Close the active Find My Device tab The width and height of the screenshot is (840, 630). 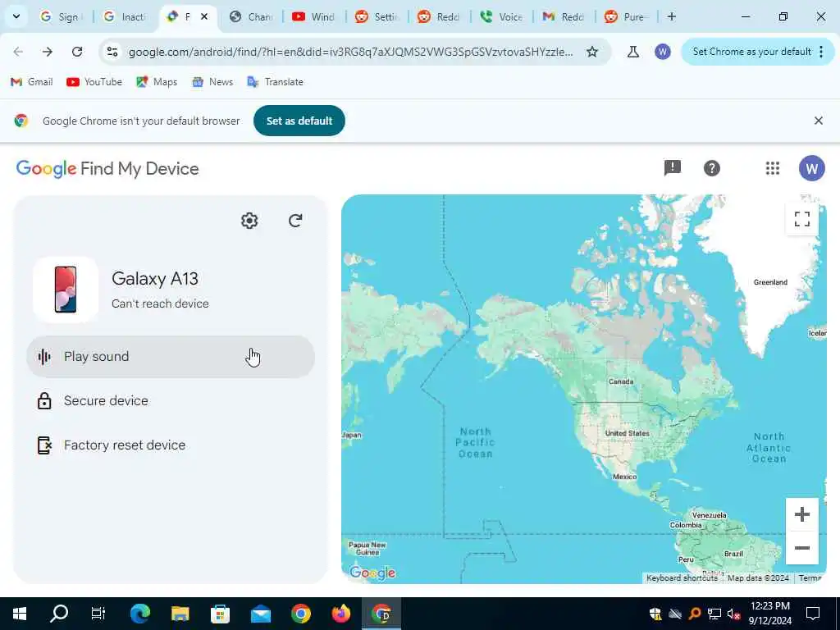coord(204,16)
